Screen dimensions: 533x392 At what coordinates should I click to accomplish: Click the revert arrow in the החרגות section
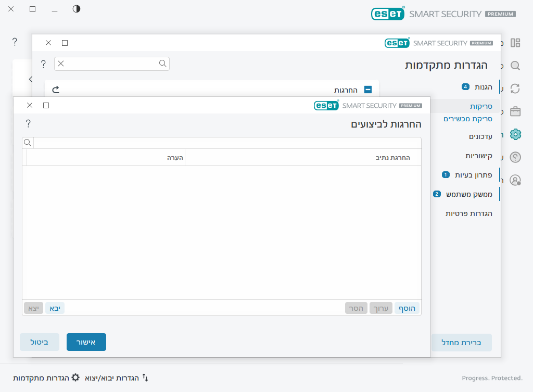(x=56, y=90)
